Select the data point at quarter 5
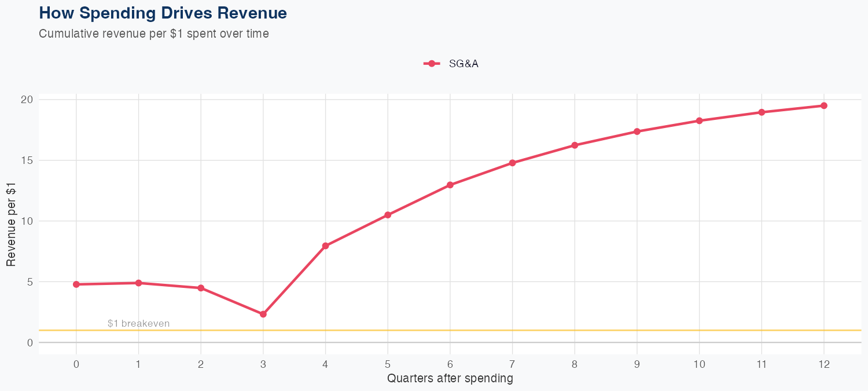 coord(388,215)
